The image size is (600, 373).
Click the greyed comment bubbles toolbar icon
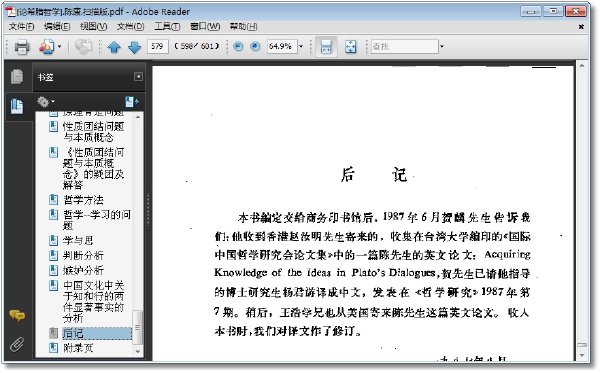tap(83, 47)
